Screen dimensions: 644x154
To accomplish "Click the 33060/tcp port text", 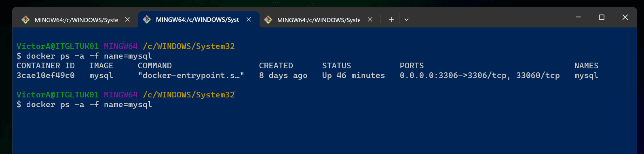I will coord(538,76).
